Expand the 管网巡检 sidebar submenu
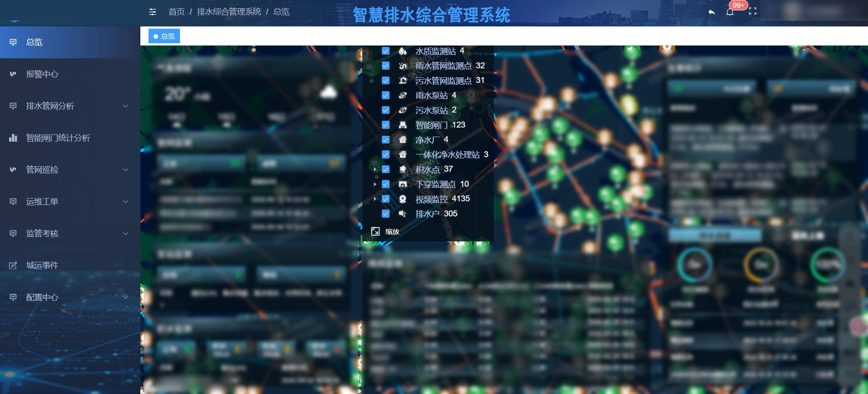Screen dimensions: 868x394 (70, 170)
